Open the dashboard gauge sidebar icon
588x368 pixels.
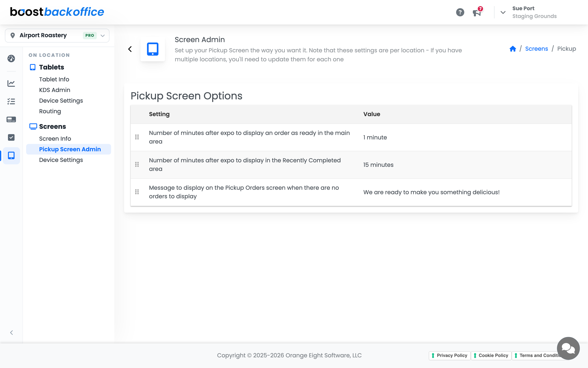(x=11, y=58)
